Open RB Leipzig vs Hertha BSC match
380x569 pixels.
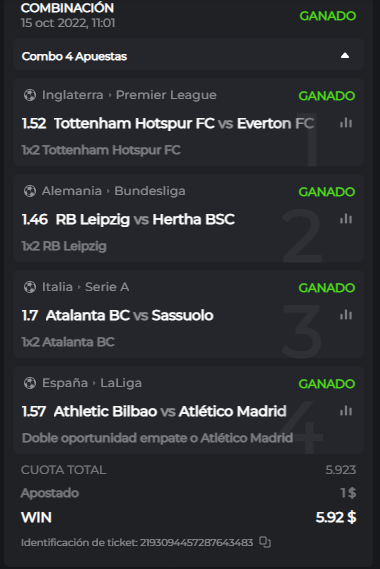pos(145,219)
